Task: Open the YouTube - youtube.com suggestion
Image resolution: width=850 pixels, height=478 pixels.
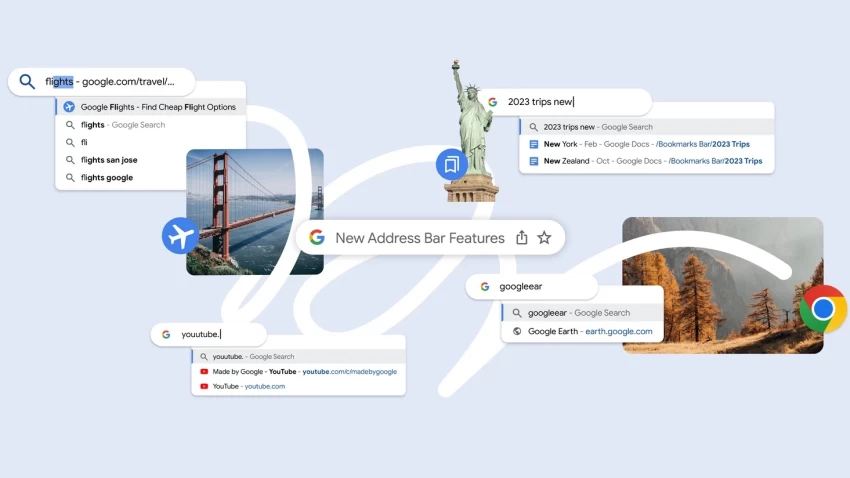Action: point(299,386)
